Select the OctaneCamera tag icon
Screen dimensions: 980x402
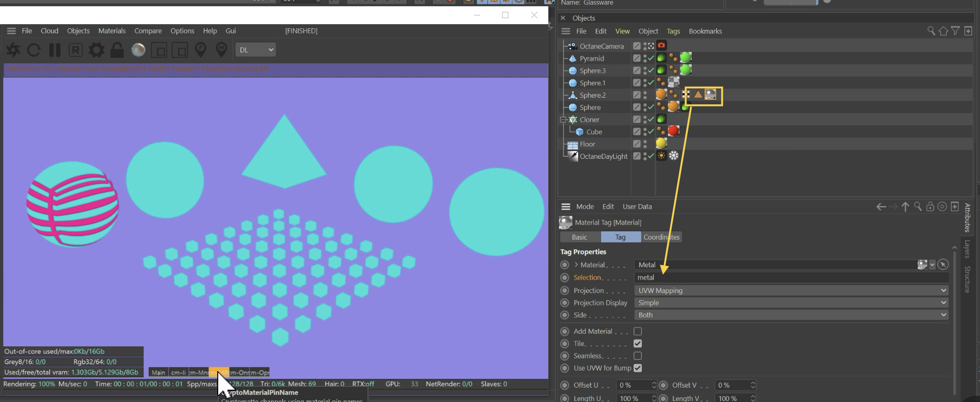point(661,46)
